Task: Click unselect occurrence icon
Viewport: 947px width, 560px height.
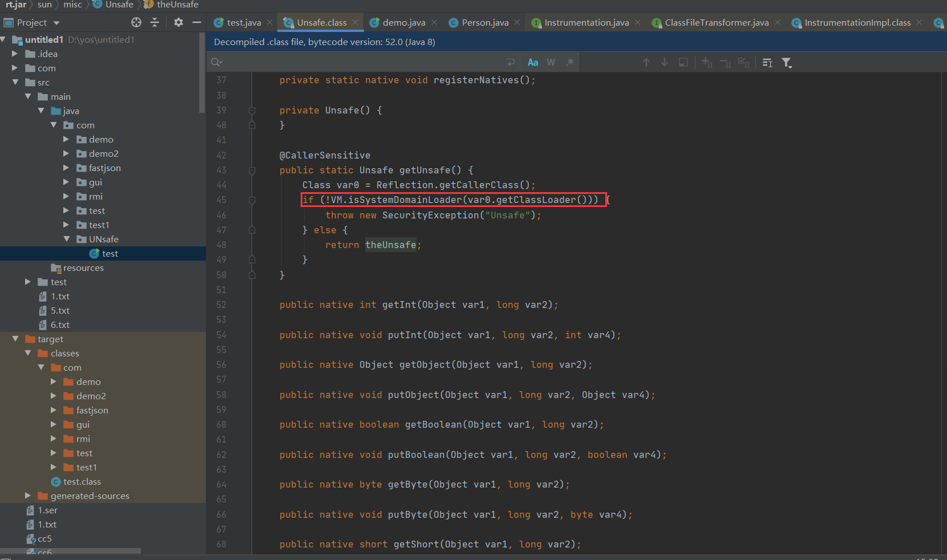Action: (726, 62)
